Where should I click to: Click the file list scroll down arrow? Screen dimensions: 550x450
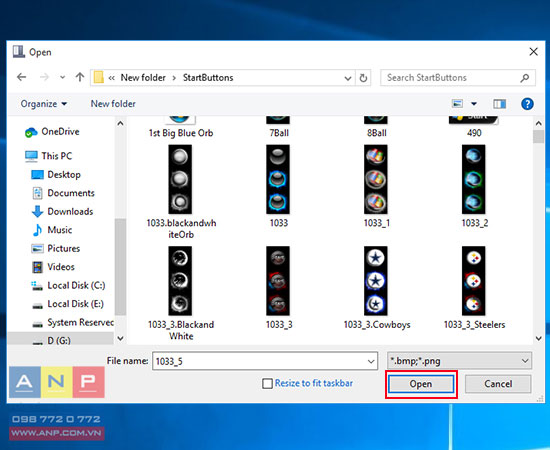tap(539, 338)
